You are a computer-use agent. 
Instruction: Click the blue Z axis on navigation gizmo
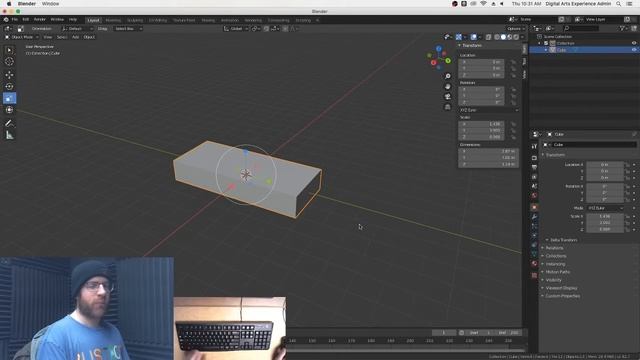pos(439,49)
